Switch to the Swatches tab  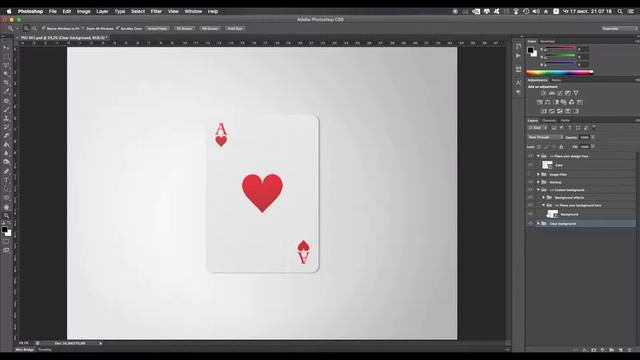coord(547,41)
